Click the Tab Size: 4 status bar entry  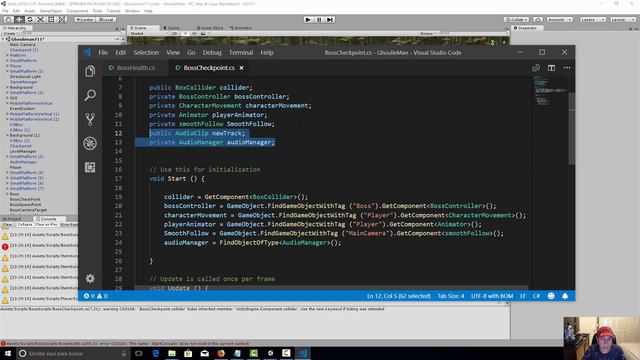451,296
